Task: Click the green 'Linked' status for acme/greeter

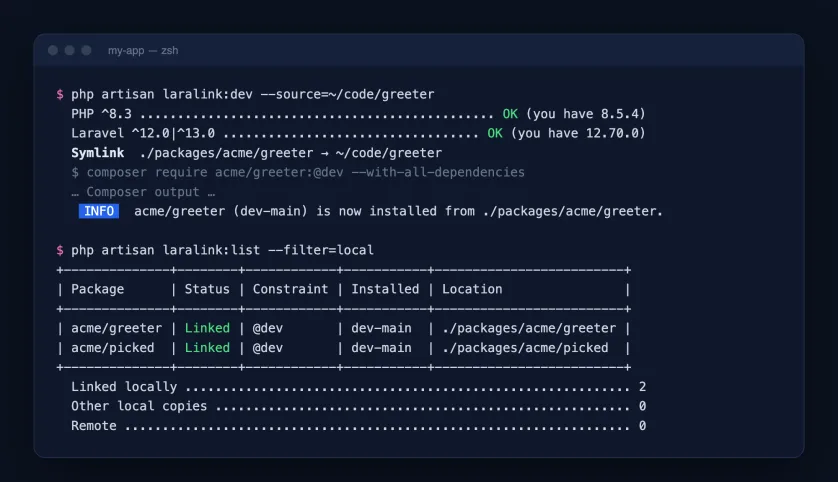Action: coord(207,328)
